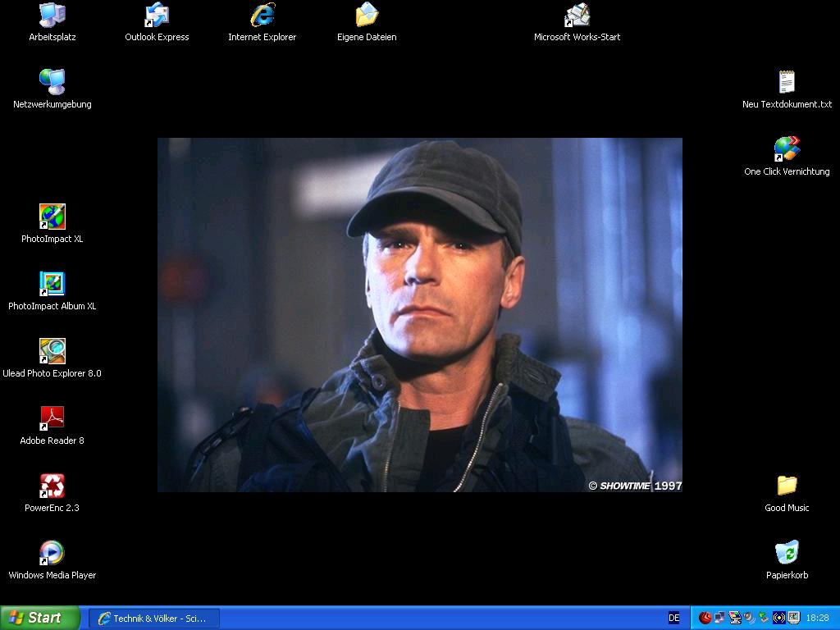Open the DE language bar selector
This screenshot has height=630, width=840.
coord(673,618)
